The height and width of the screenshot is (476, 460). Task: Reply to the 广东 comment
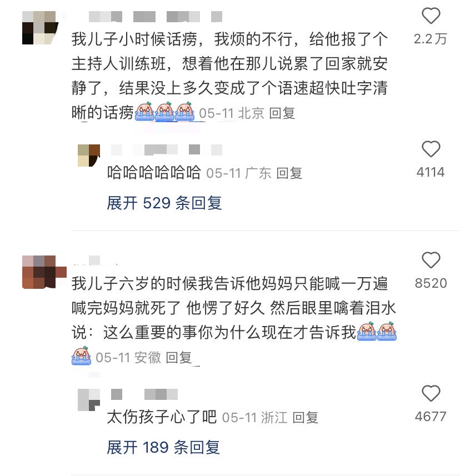(x=289, y=173)
